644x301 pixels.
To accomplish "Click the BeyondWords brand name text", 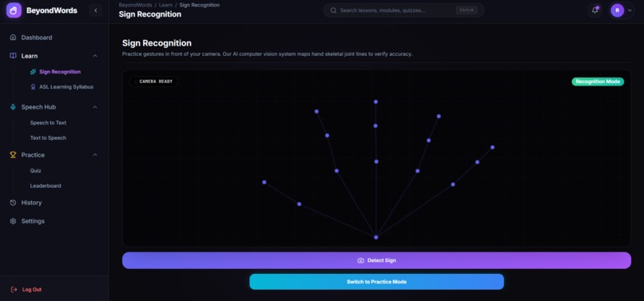I will pyautogui.click(x=52, y=10).
